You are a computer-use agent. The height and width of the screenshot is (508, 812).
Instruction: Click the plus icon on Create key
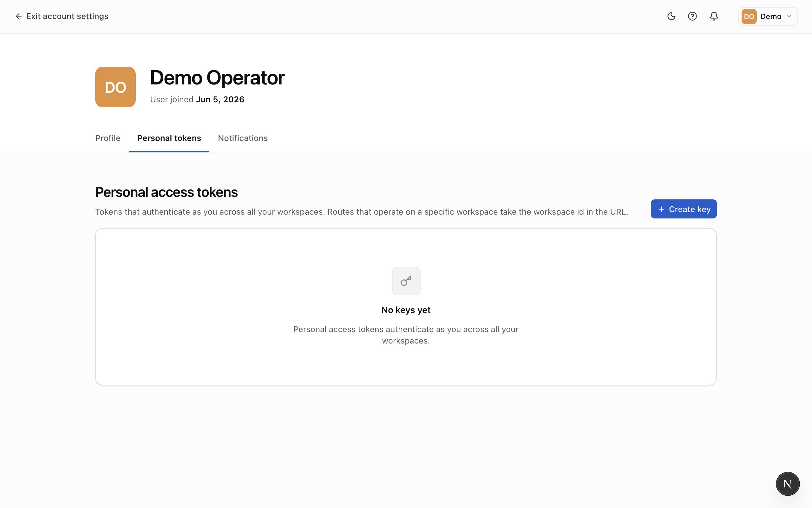click(661, 209)
